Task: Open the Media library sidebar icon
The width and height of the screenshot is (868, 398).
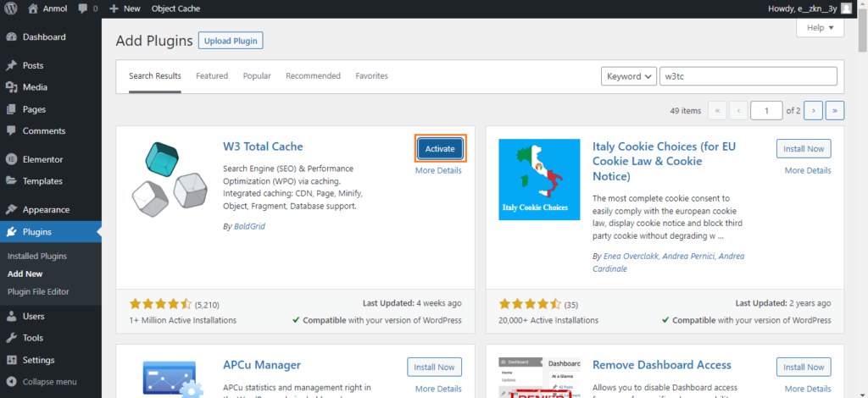Action: [11, 87]
